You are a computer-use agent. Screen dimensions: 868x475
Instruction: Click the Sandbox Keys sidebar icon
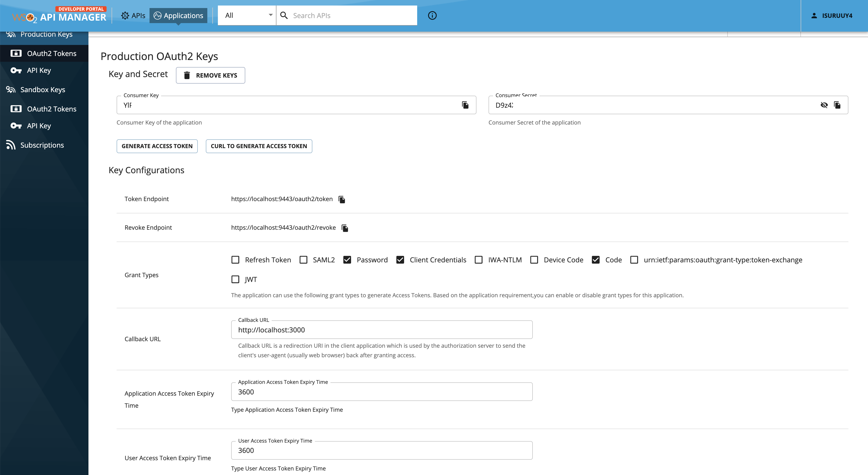(11, 90)
